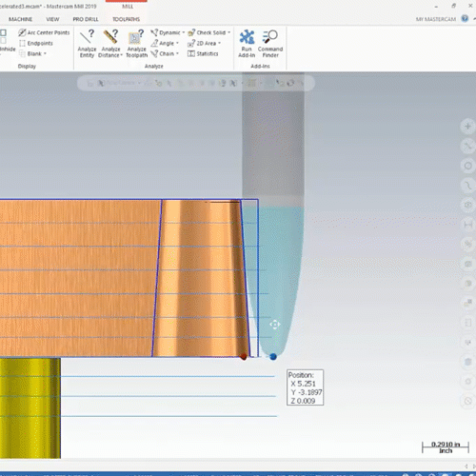The image size is (476, 476).
Task: Open the PRO DRILL ribbon tab
Action: click(x=86, y=19)
